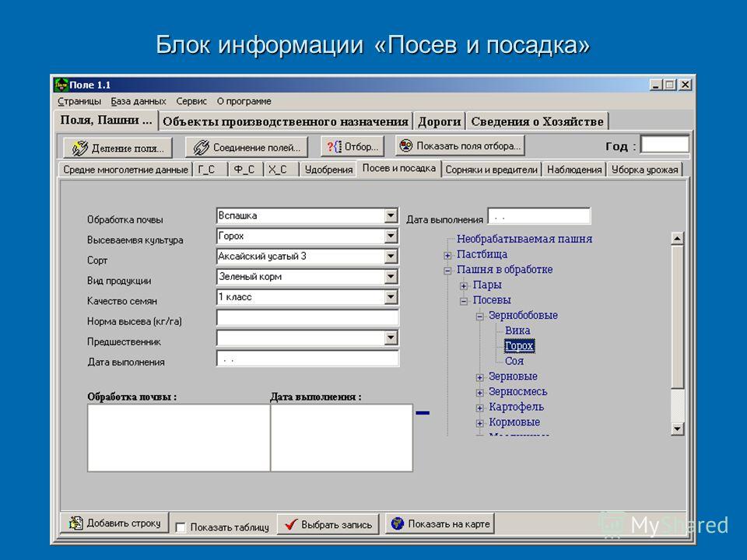
Task: Open the Высеваемая культура dropdown
Action: pos(391,236)
